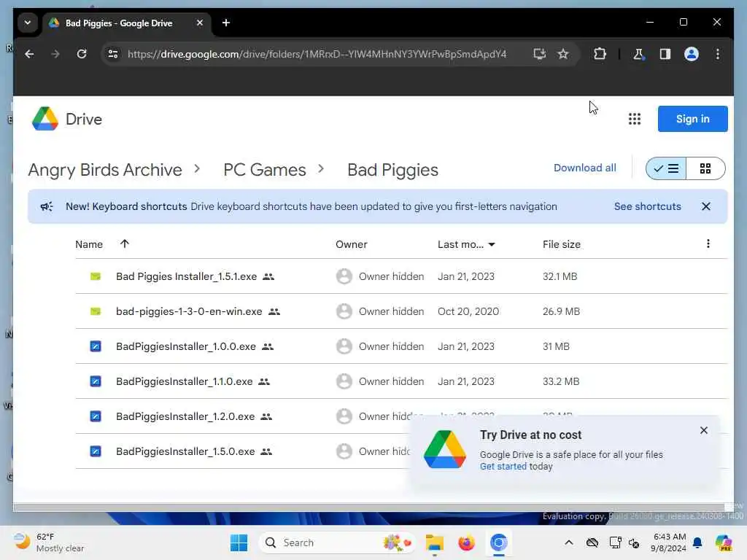Toggle the browser side panel
This screenshot has height=560, width=747.
click(665, 54)
